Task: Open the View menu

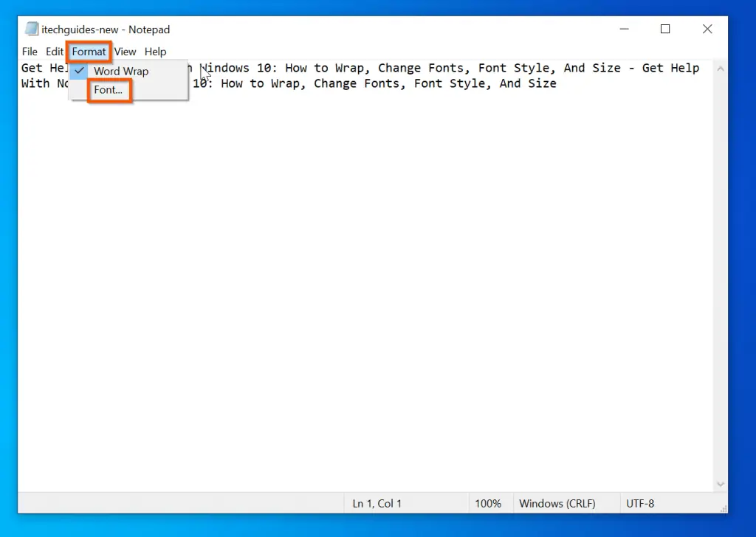Action: (125, 52)
